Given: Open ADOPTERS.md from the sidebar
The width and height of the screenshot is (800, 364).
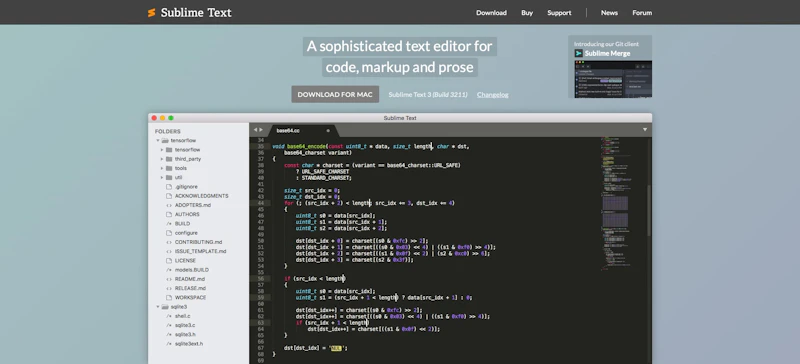Looking at the screenshot, I should [x=192, y=205].
